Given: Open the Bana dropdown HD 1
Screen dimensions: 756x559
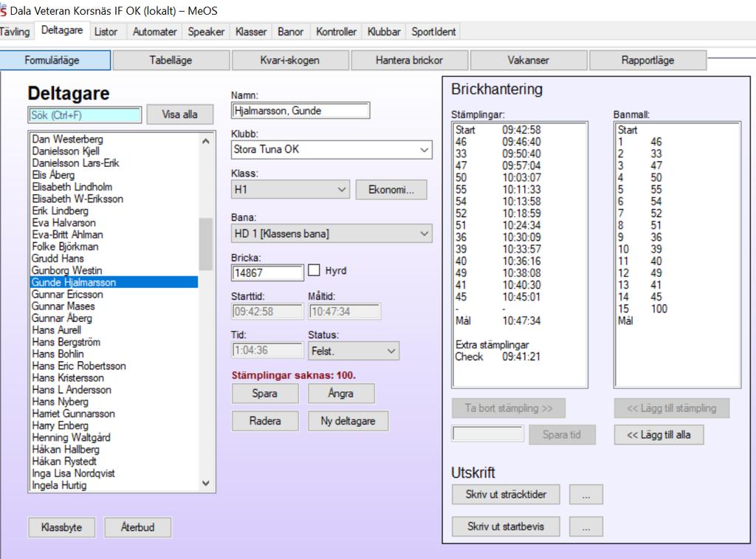Looking at the screenshot, I should [331, 233].
